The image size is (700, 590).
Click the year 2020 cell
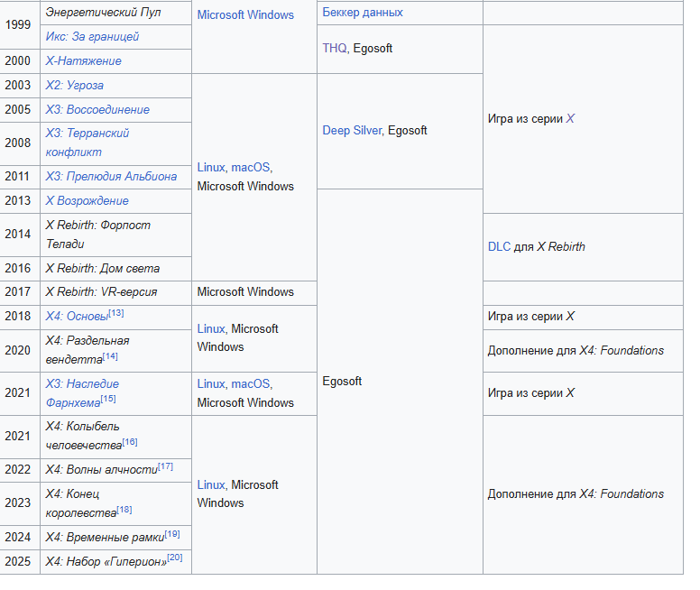click(x=20, y=351)
